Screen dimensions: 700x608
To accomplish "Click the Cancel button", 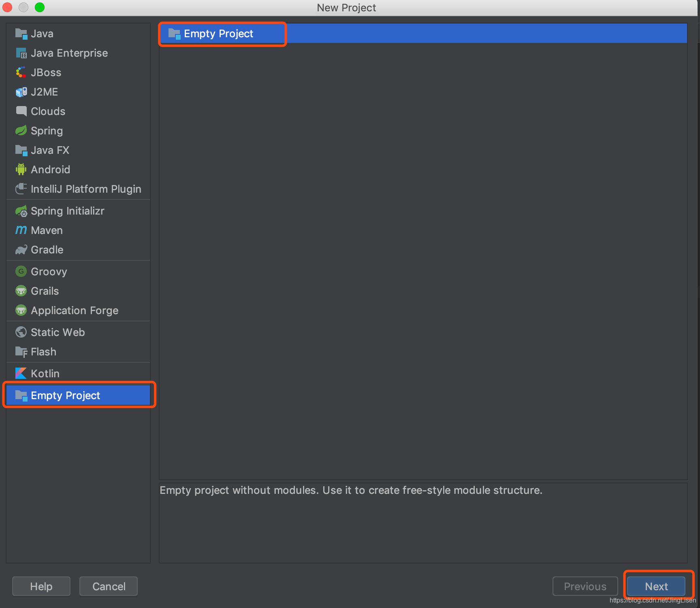I will [109, 586].
